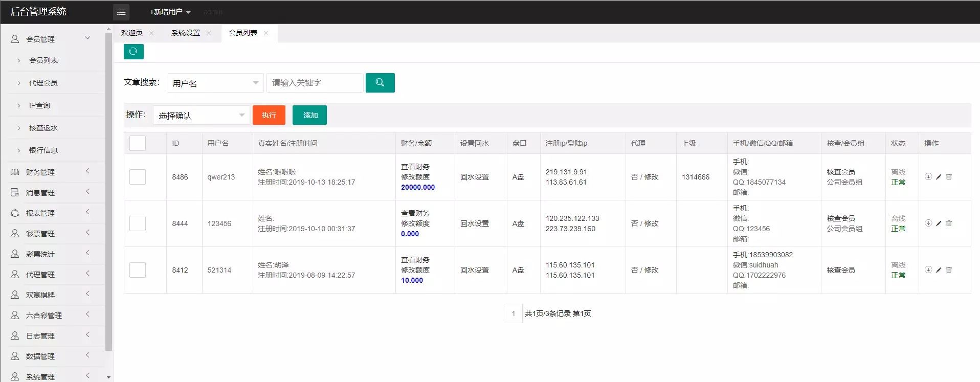Click the person icon beside 六合彩管理
This screenshot has height=382, width=980.
[x=15, y=316]
